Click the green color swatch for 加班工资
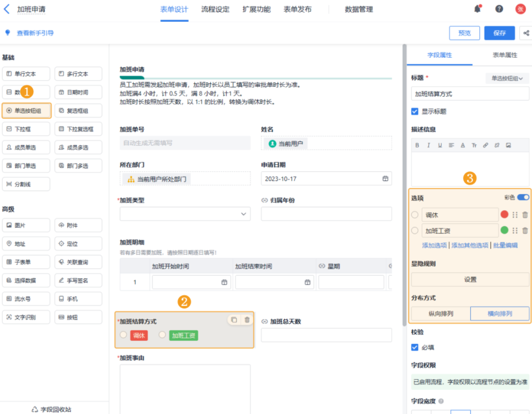The image size is (532, 414). (x=504, y=230)
